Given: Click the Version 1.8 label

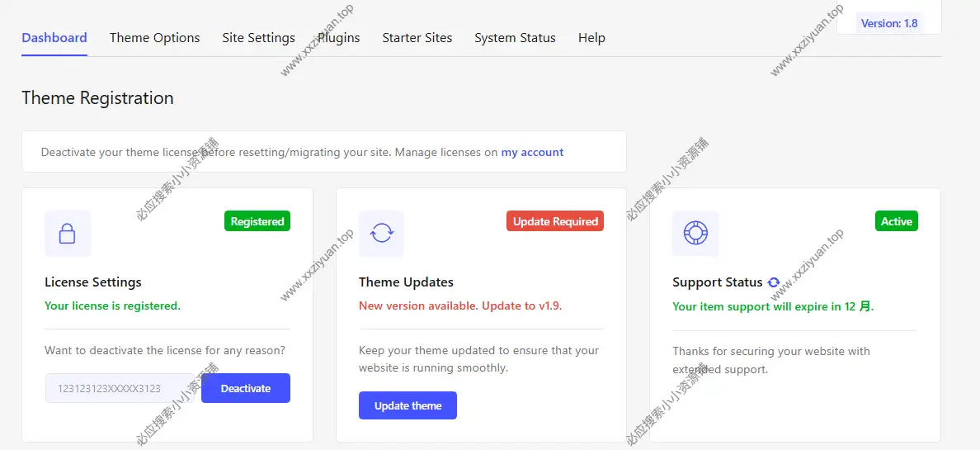Looking at the screenshot, I should [x=889, y=23].
